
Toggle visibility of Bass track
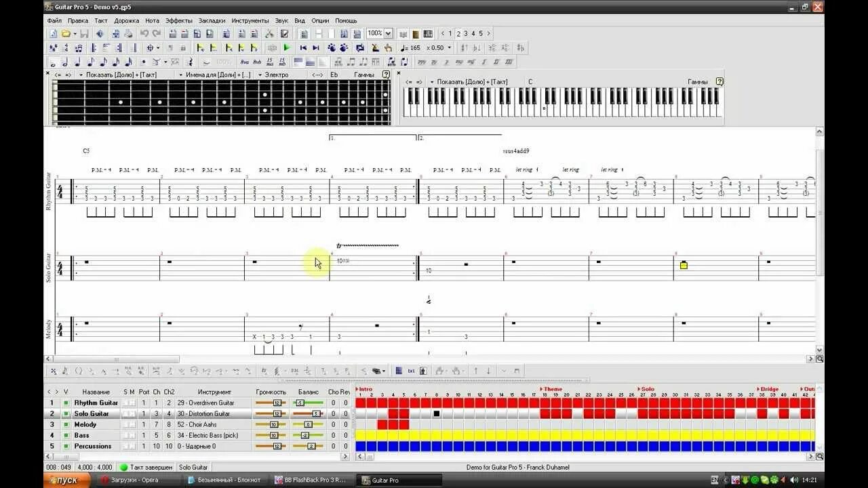point(66,435)
